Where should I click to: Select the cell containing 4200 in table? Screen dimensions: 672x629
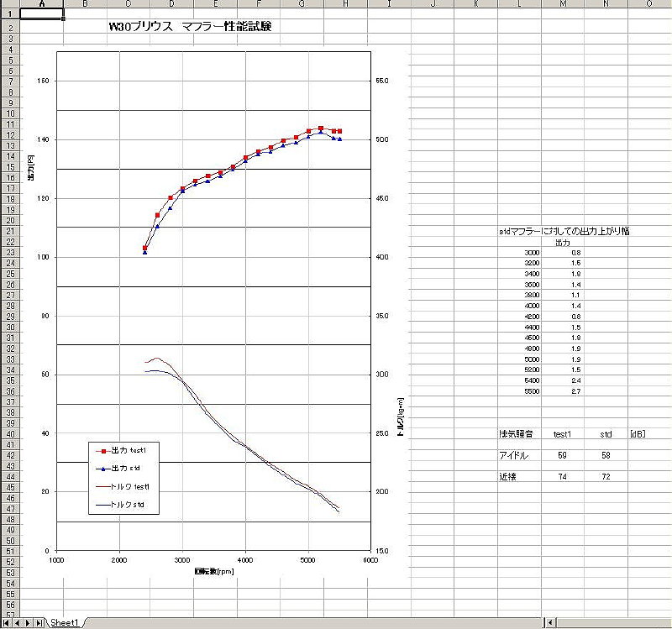(x=519, y=317)
